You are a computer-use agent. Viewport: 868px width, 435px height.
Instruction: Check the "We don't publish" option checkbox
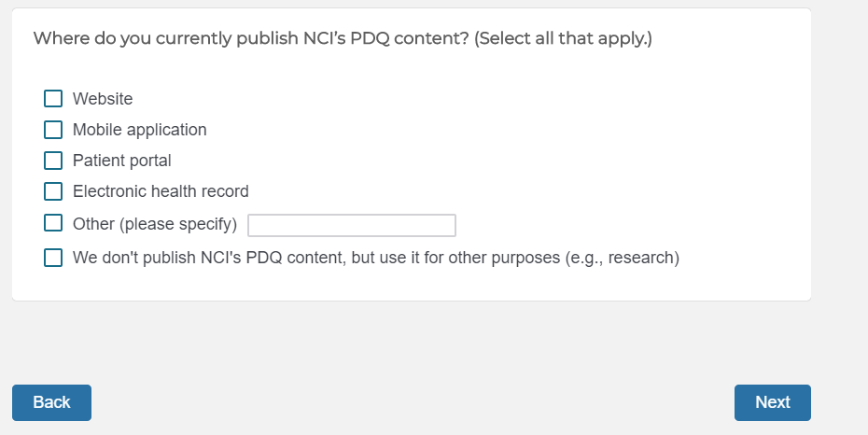pyautogui.click(x=53, y=258)
